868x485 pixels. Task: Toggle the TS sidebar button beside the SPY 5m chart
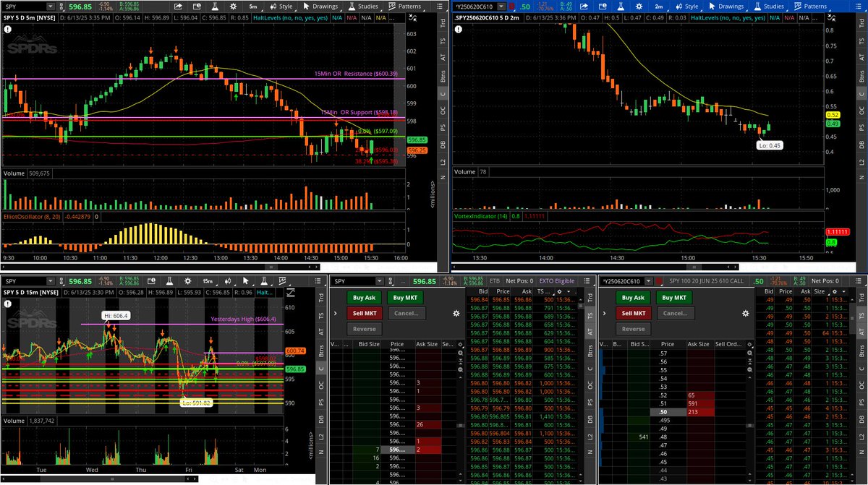(x=442, y=43)
